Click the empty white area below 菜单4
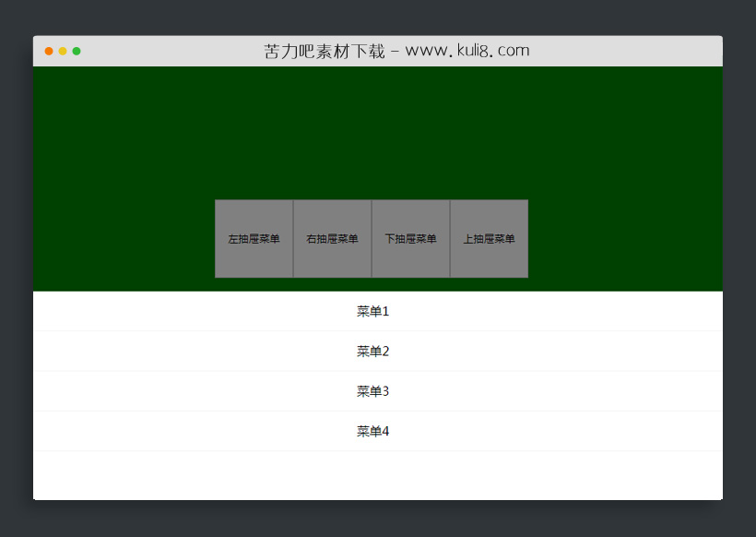The width and height of the screenshot is (756, 537). pos(372,471)
